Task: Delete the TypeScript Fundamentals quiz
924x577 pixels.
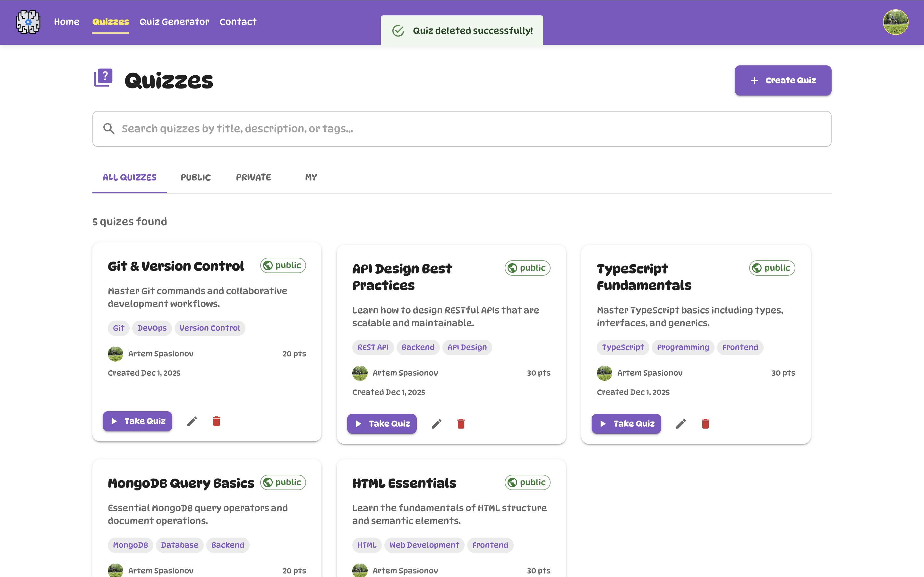Action: coord(705,423)
